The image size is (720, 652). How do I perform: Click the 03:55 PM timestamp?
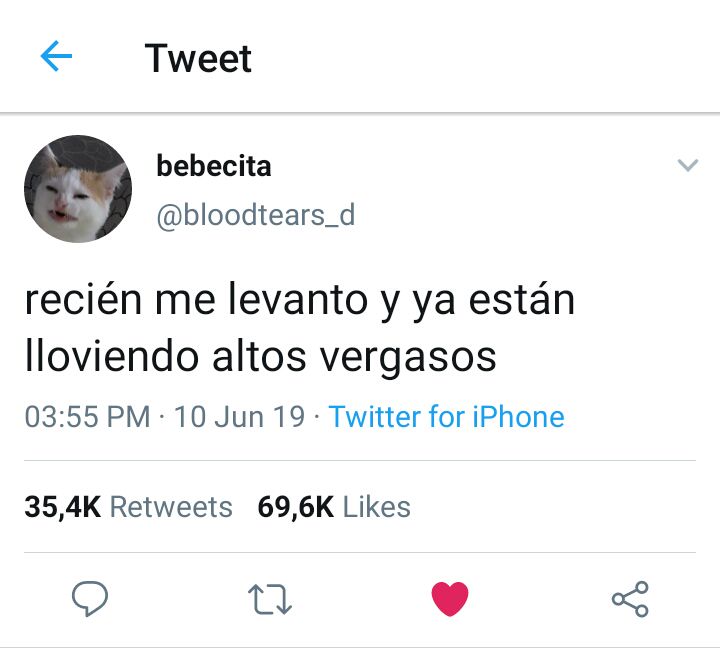pos(87,416)
